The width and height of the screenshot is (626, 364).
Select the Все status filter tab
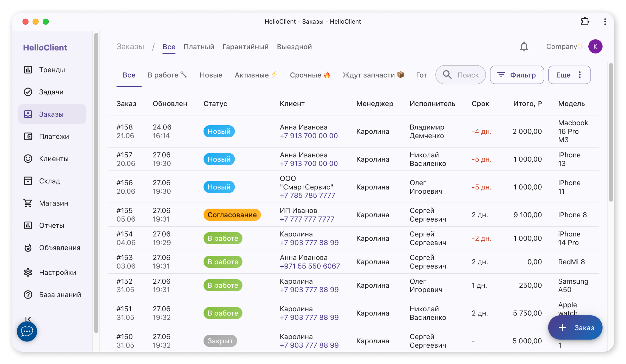pos(129,75)
